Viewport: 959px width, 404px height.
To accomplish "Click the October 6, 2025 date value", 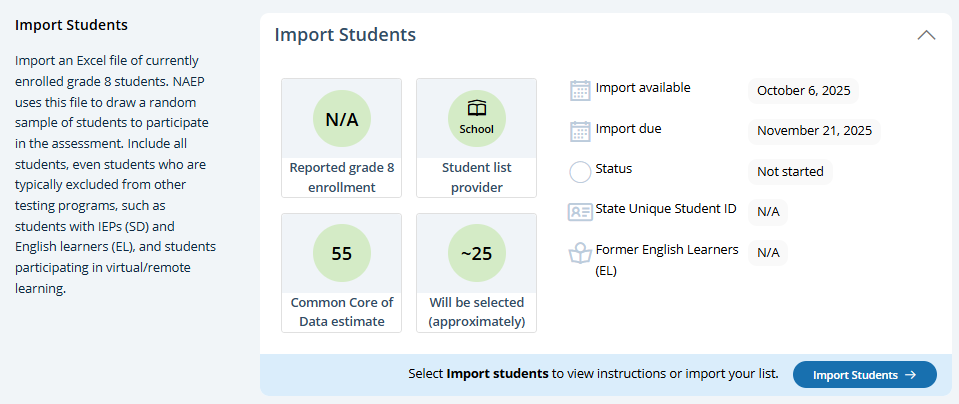I will (x=803, y=91).
